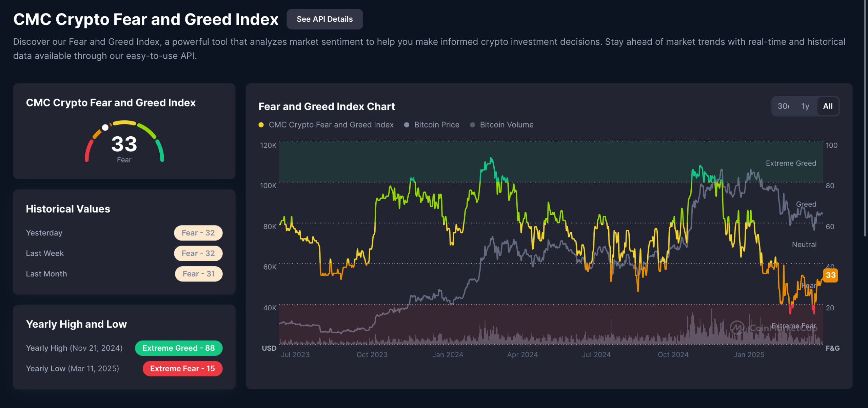Toggle Bitcoin Volume series in legend

(502, 125)
